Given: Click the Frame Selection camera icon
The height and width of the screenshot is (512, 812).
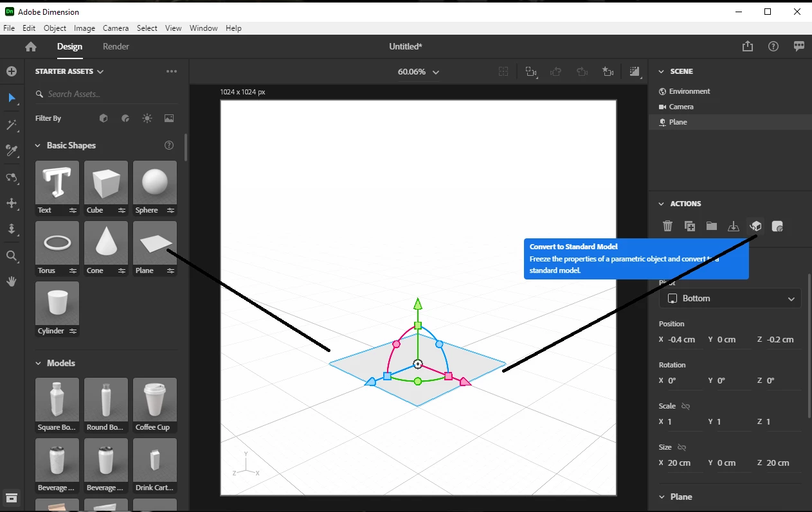Looking at the screenshot, I should click(x=531, y=72).
